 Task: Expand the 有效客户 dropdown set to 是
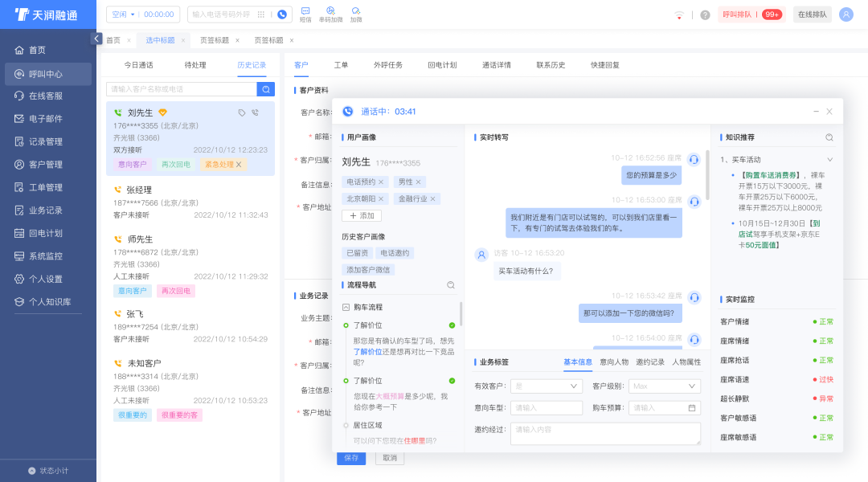click(546, 386)
